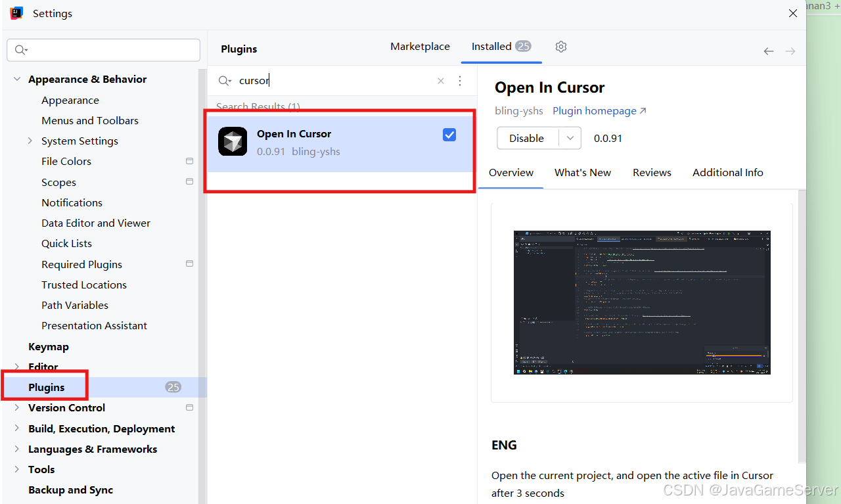This screenshot has width=841, height=504.
Task: Click the project-level icon beside Version Control
Action: [x=190, y=407]
